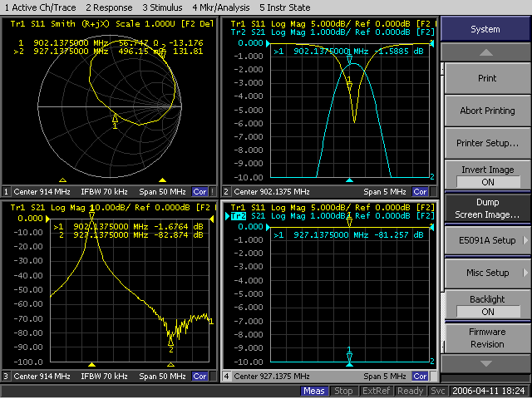
Task: Select Tr1 S11 Smith trace title in channel 1
Action: point(112,24)
